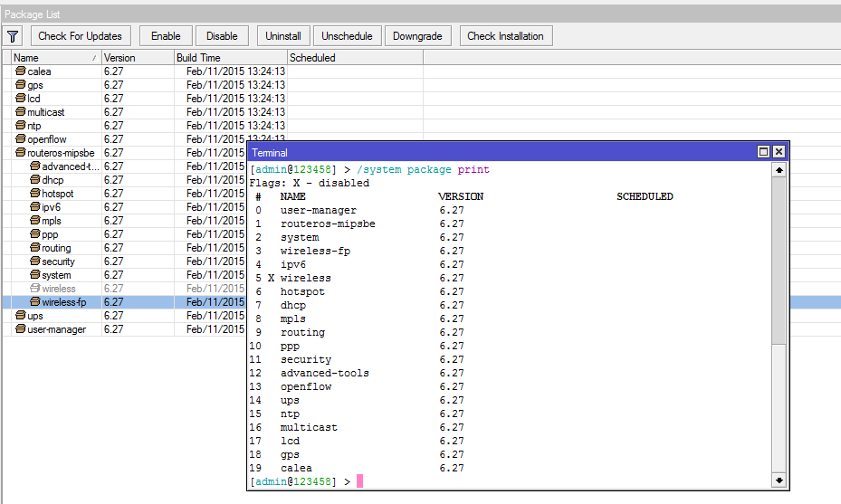841x504 pixels.
Task: Select the security package name
Action: [x=59, y=262]
